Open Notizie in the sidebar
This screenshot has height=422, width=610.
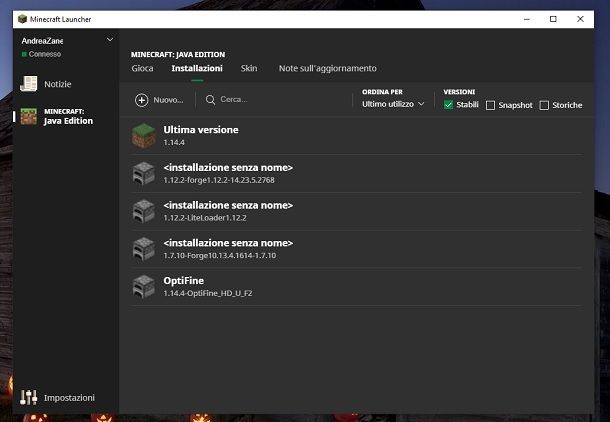[58, 84]
